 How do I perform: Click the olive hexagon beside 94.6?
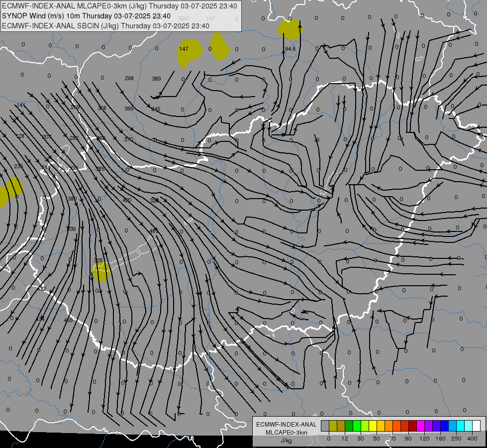click(x=290, y=29)
